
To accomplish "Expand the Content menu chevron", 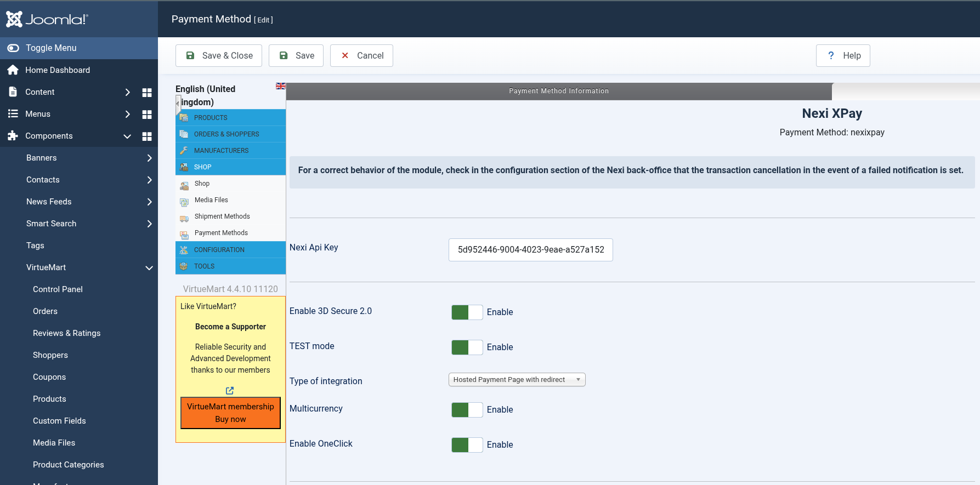I will tap(128, 92).
